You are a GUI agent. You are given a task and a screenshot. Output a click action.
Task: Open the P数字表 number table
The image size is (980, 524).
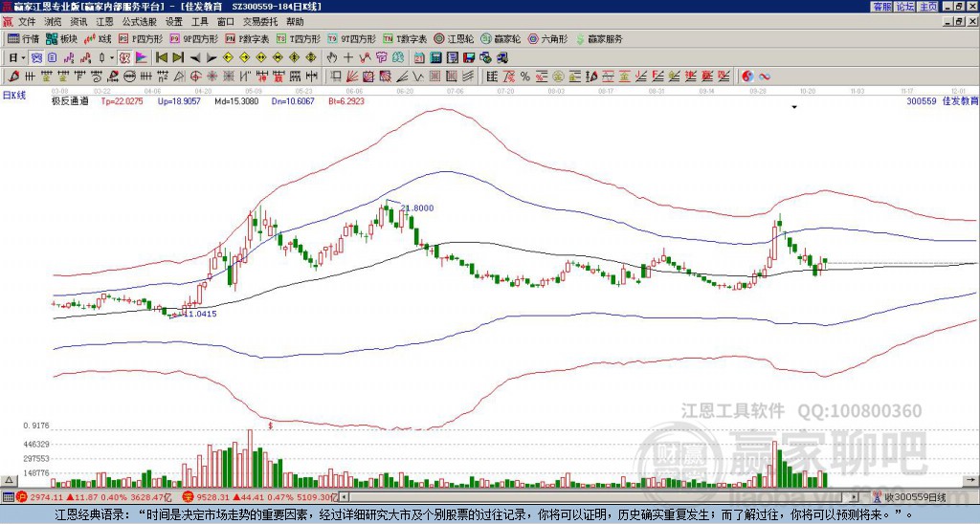(248, 38)
